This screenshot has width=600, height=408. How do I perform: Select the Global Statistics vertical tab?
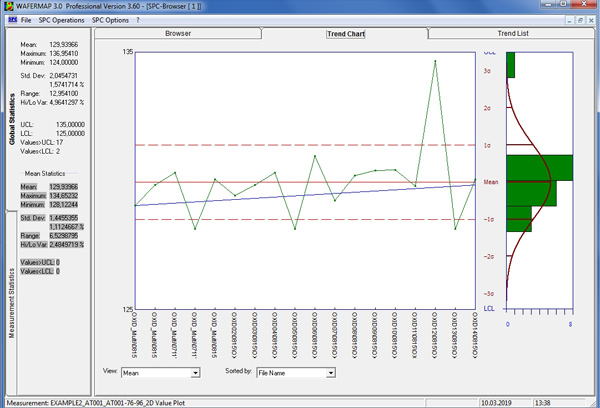tap(12, 119)
